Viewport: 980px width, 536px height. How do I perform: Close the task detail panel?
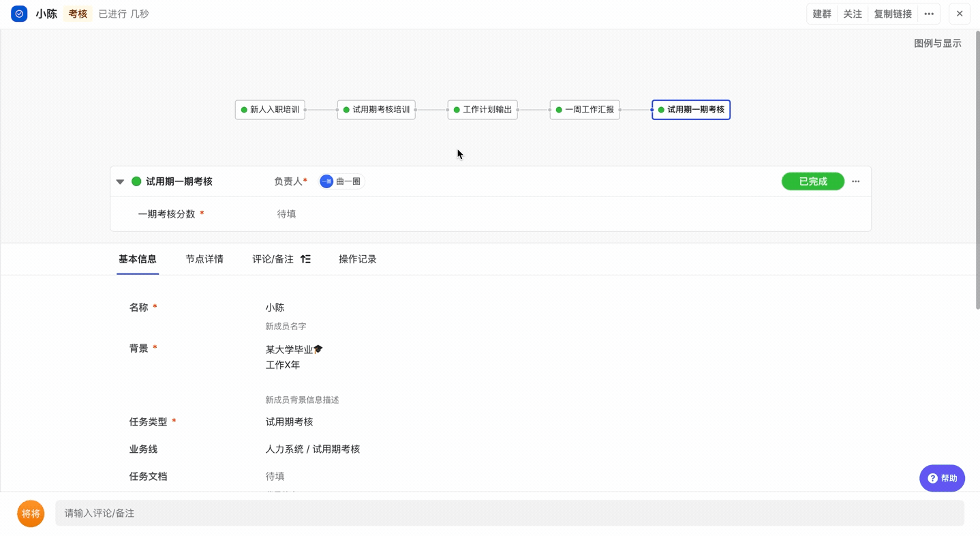click(960, 14)
